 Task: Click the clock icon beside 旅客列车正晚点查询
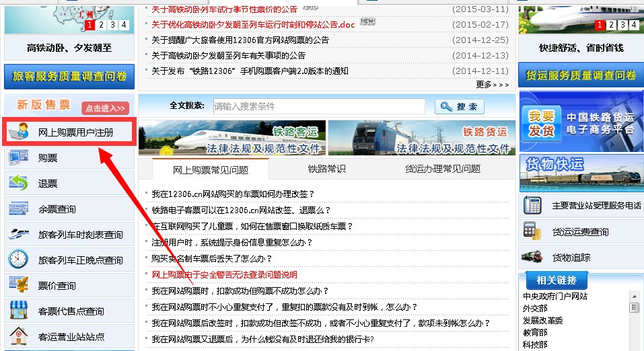coord(18,260)
